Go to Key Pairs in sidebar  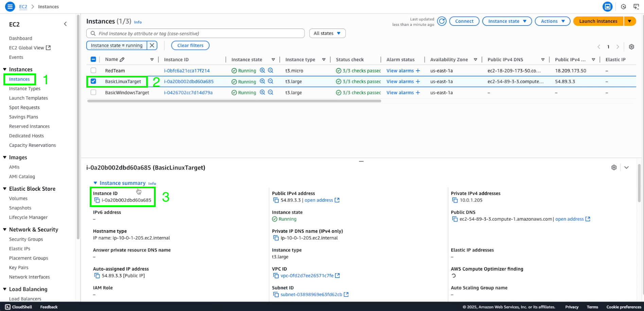[x=19, y=267]
